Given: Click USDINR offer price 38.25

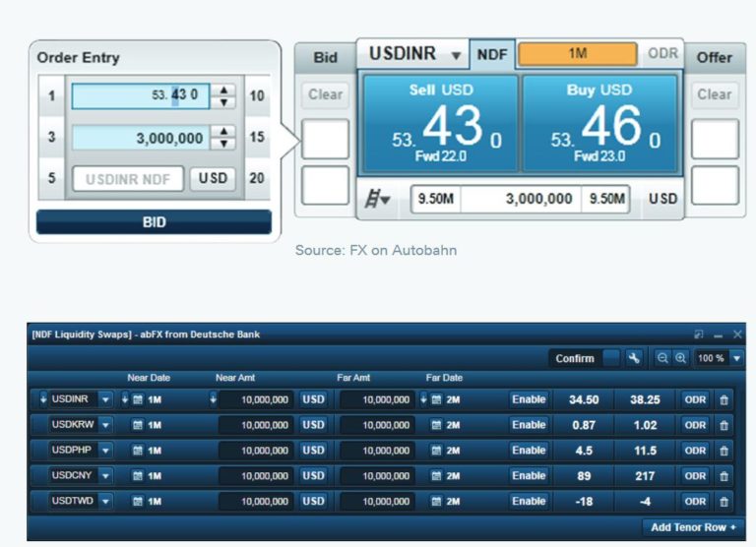Looking at the screenshot, I should coord(645,399).
